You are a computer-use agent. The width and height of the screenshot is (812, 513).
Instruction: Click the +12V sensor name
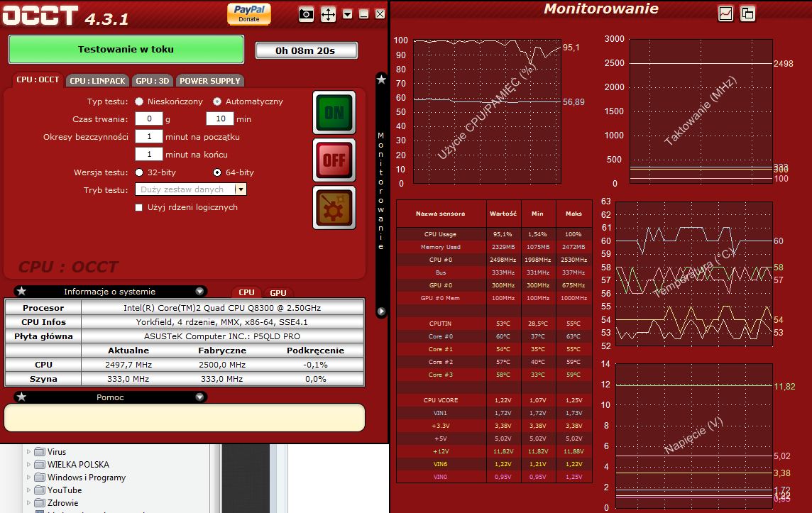tap(441, 451)
